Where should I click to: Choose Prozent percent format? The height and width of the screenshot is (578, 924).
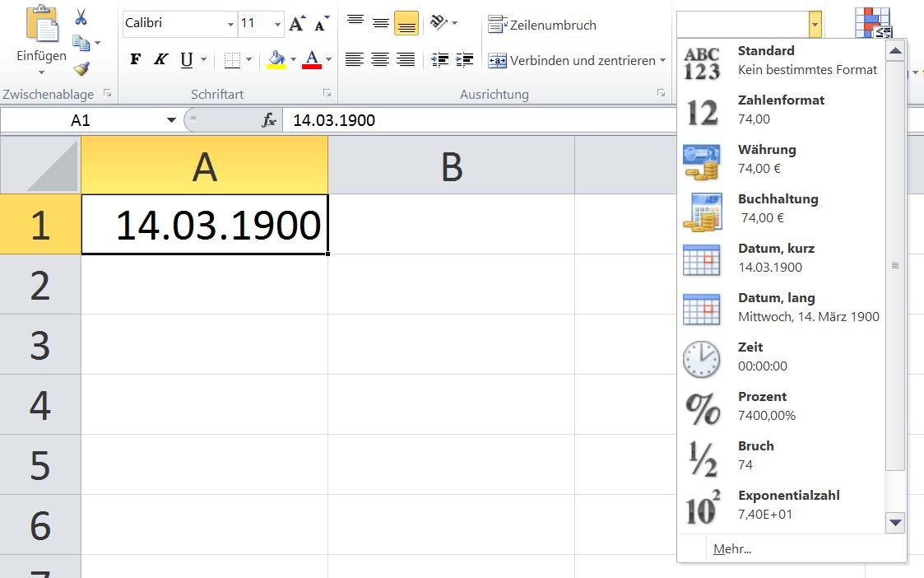782,407
